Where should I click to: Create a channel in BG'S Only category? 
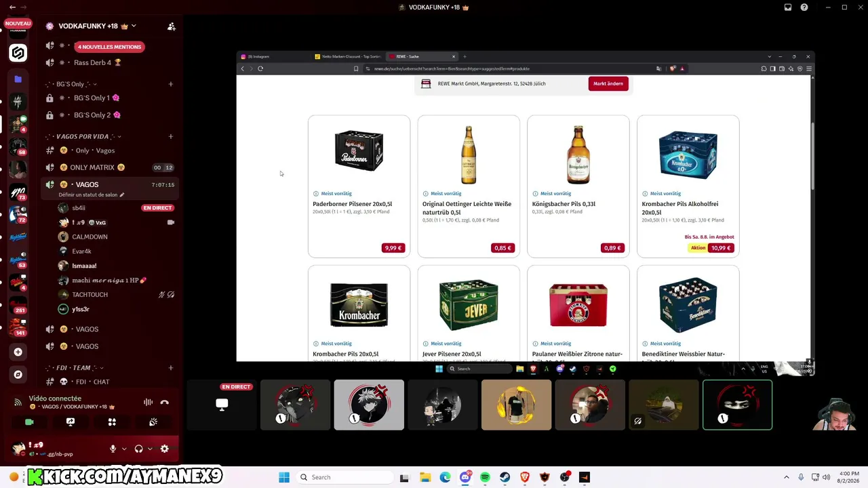coord(171,84)
